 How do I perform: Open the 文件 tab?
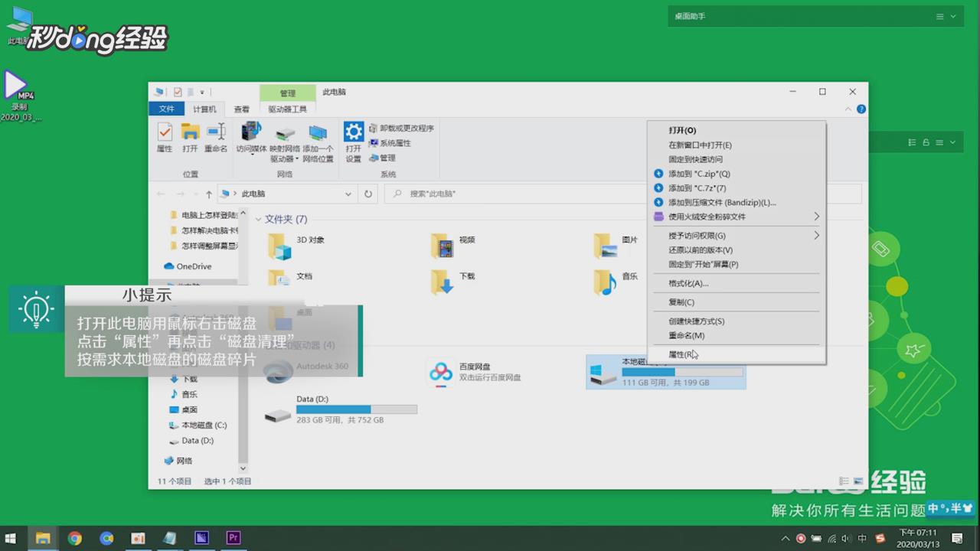(167, 109)
